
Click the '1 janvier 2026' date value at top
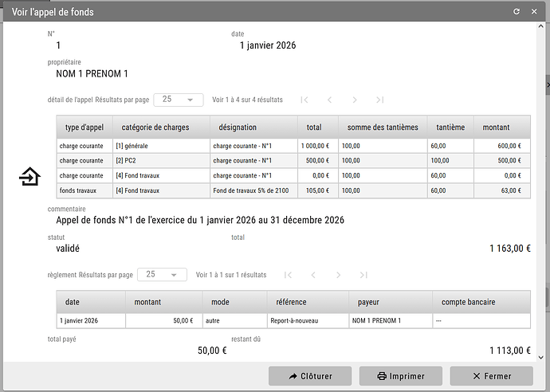pos(268,45)
